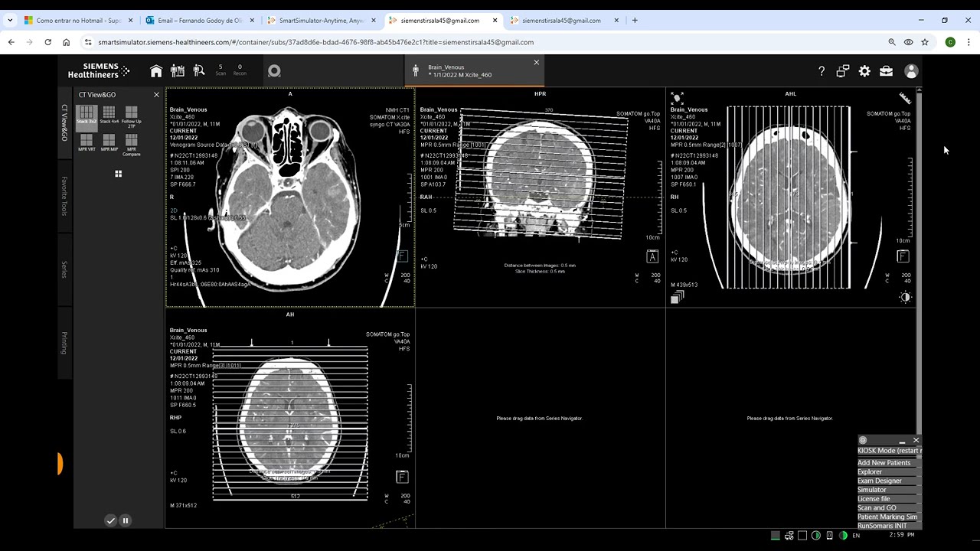This screenshot has width=980, height=551.
Task: Click the contrast windowing icon in AHL view
Action: pyautogui.click(x=905, y=298)
